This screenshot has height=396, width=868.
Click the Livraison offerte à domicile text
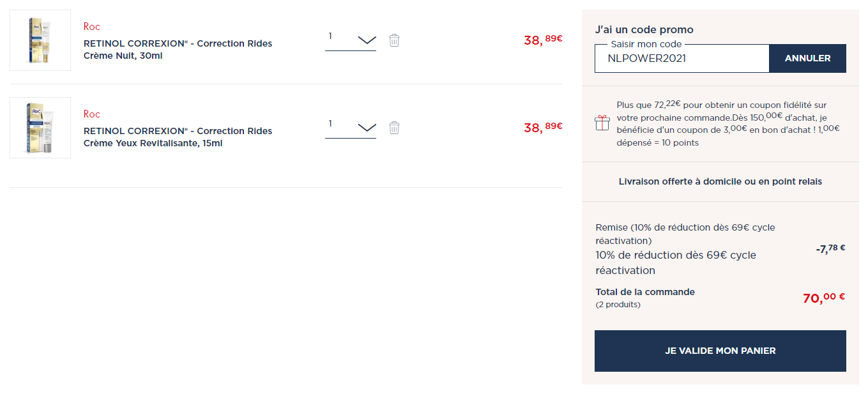pyautogui.click(x=720, y=181)
